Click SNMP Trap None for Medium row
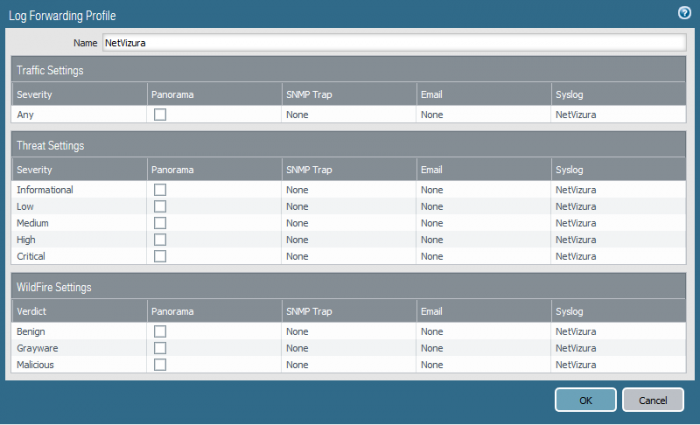 point(297,223)
